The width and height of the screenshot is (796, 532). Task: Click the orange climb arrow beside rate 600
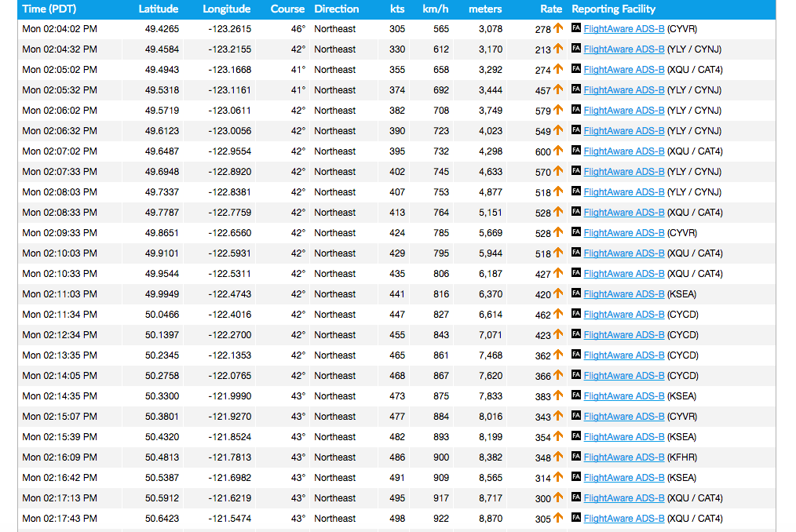(558, 151)
